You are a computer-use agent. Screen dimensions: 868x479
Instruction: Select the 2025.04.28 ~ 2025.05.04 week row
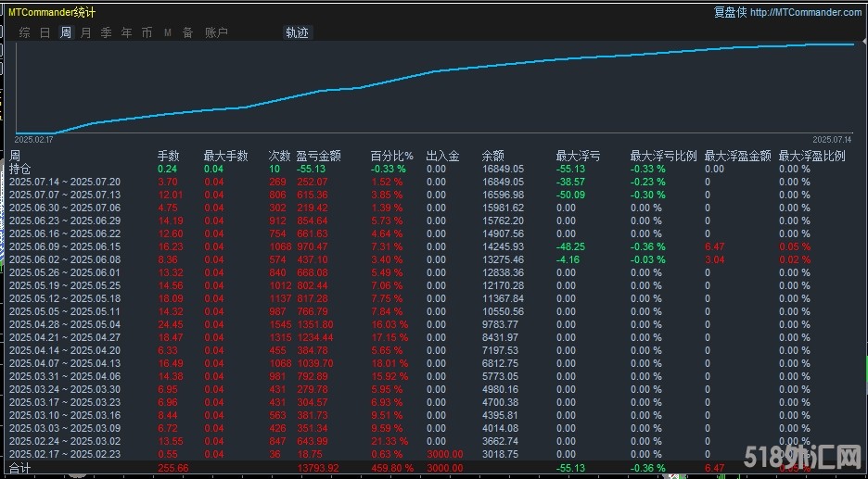coord(65,325)
